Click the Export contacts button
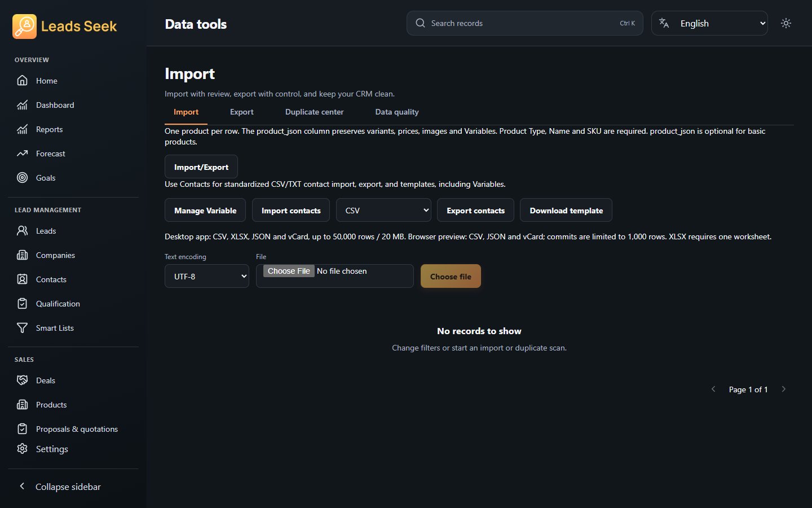This screenshot has height=508, width=812. [476, 211]
